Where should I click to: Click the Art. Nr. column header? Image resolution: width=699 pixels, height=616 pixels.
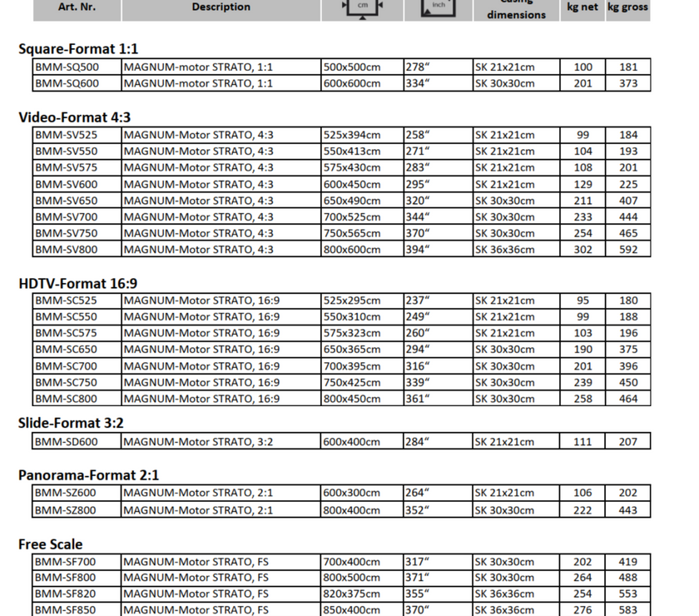(77, 7)
